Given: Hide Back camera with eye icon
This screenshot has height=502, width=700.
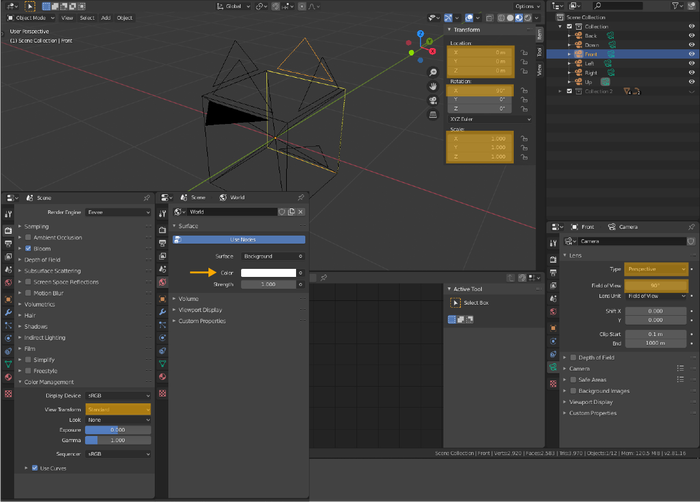Looking at the screenshot, I should (x=691, y=36).
